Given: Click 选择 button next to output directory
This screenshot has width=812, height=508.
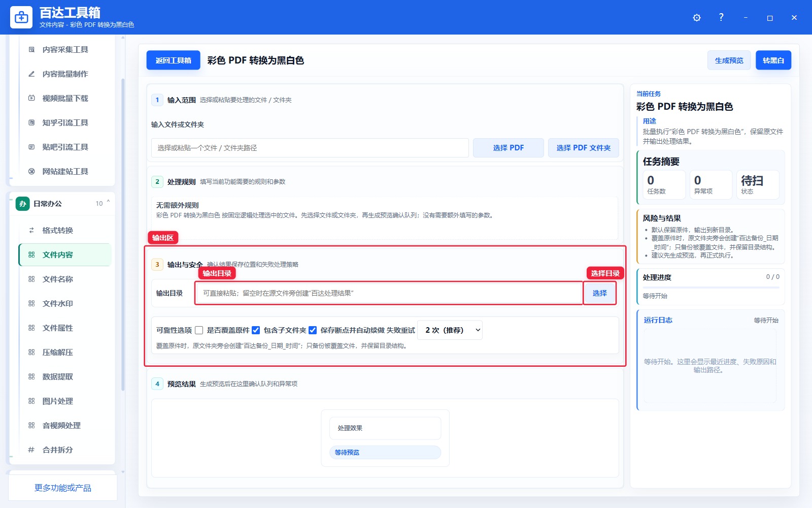Looking at the screenshot, I should 600,293.
